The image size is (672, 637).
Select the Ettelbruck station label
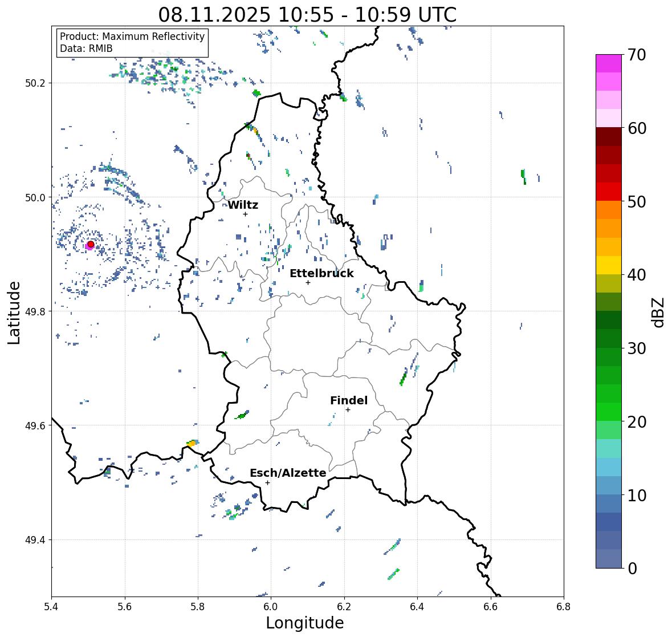point(321,273)
